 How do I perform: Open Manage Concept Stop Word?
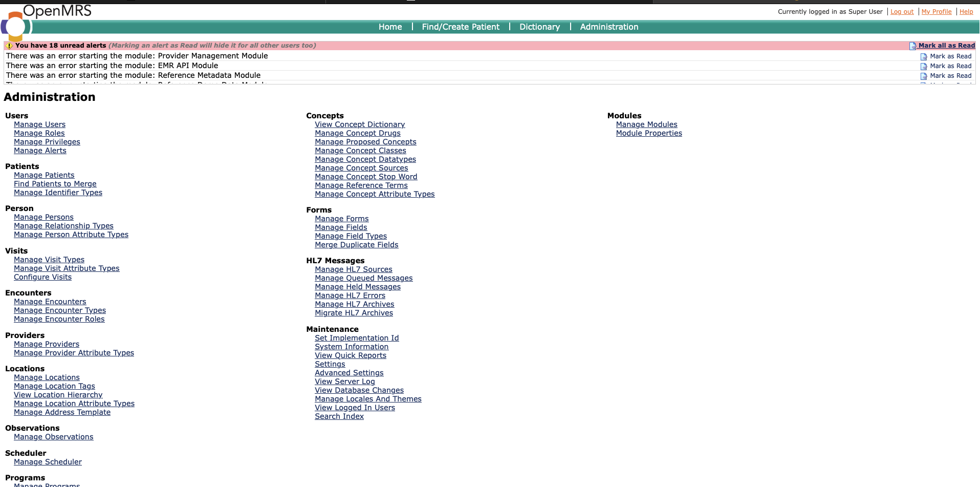[366, 177]
